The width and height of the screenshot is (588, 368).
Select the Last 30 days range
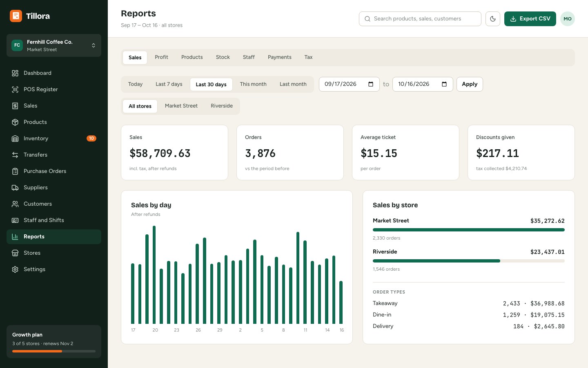pos(211,85)
